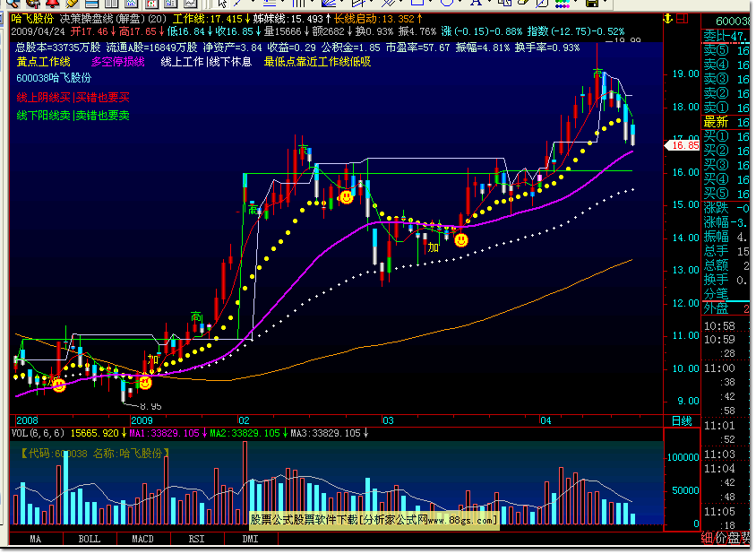Click the 最低点靠近工作线低吸 label

tap(317, 62)
